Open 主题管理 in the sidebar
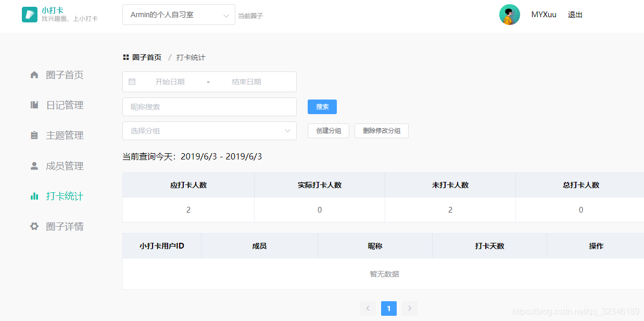Image resolution: width=644 pixels, height=321 pixels. (65, 135)
